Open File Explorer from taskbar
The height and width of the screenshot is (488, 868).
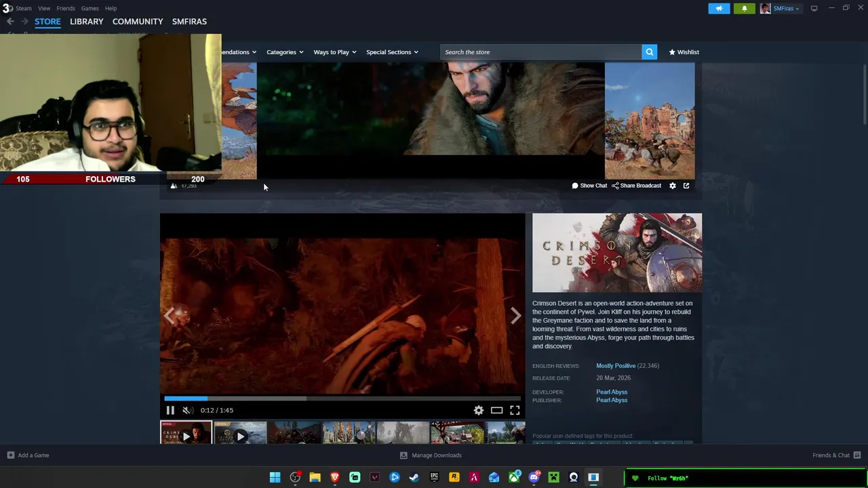coord(315,477)
